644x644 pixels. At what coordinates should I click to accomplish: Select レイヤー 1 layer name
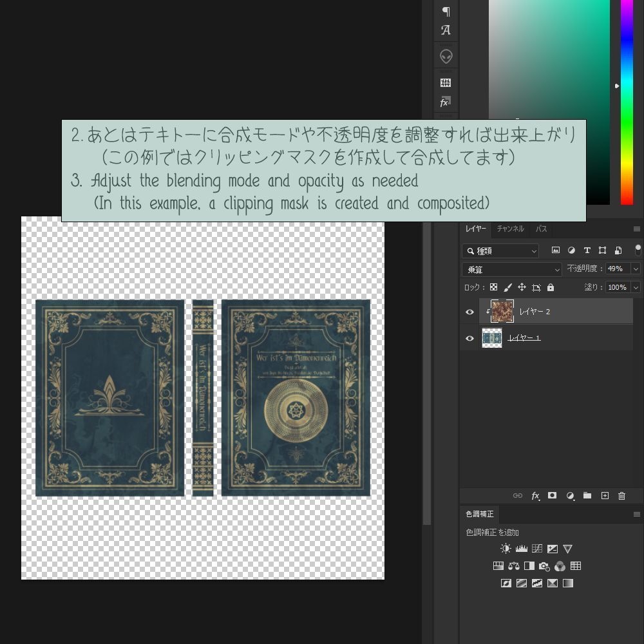[x=524, y=338]
